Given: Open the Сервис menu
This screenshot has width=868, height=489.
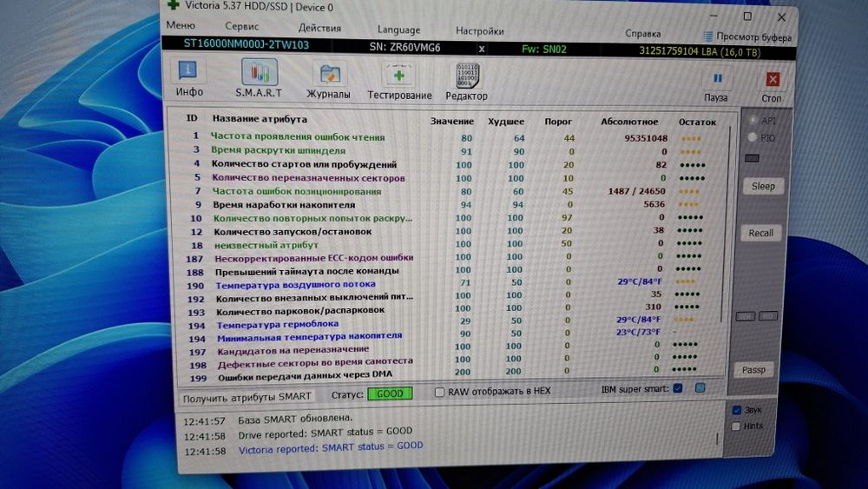Looking at the screenshot, I should tap(242, 26).
